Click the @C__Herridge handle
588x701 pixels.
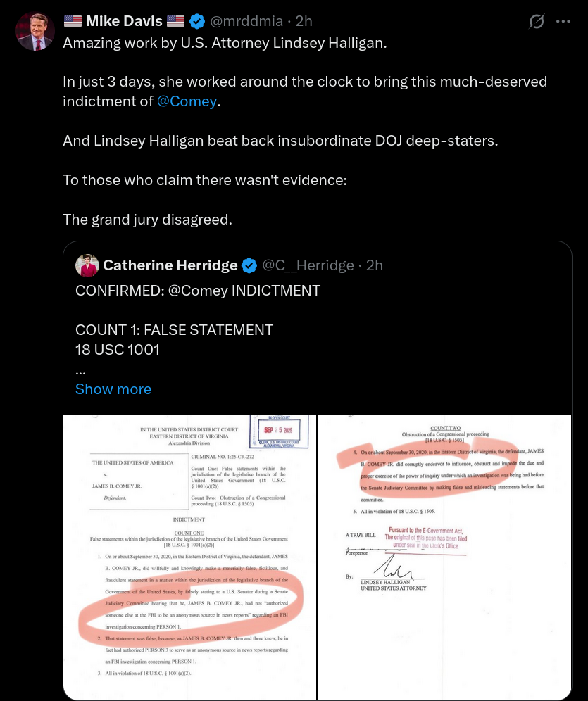pos(308,265)
